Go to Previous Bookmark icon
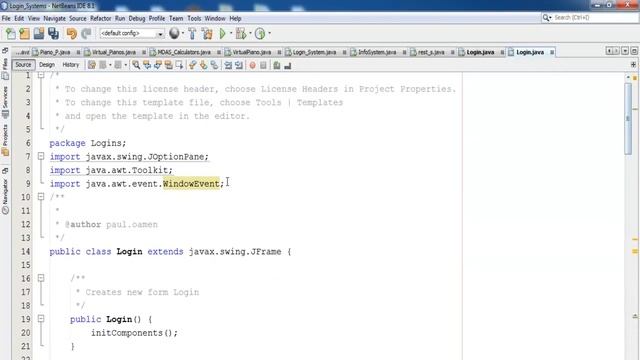This screenshot has height=360, width=640. (x=193, y=65)
